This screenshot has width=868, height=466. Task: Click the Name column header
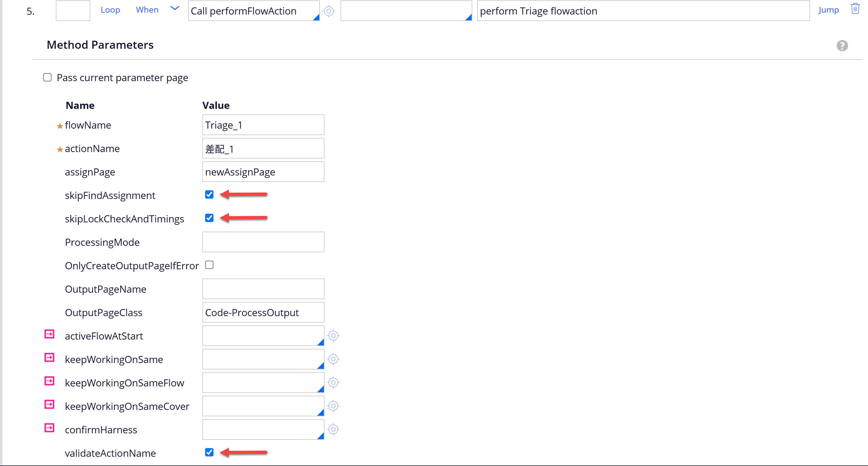(x=80, y=105)
